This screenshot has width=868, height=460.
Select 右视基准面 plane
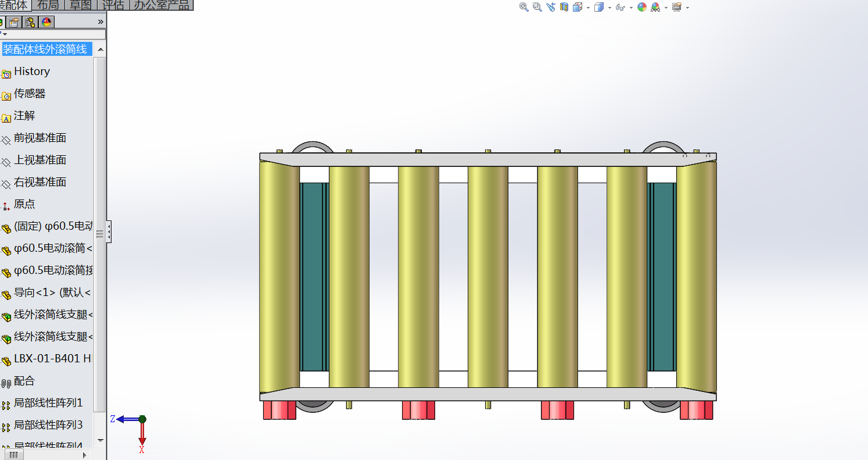coord(40,182)
